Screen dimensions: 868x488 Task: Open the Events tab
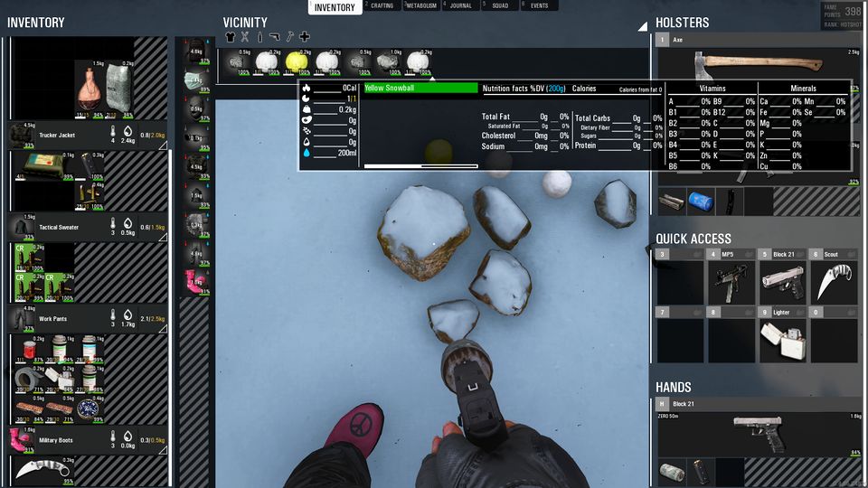coord(539,5)
